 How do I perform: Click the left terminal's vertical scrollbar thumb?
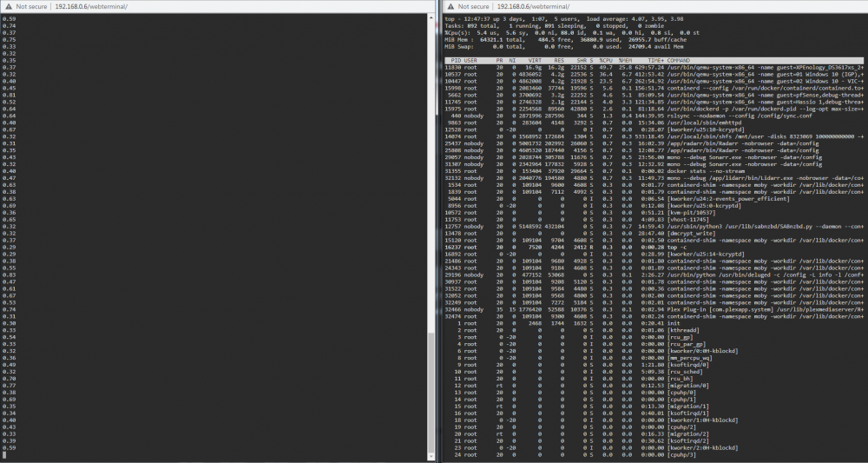point(431,394)
